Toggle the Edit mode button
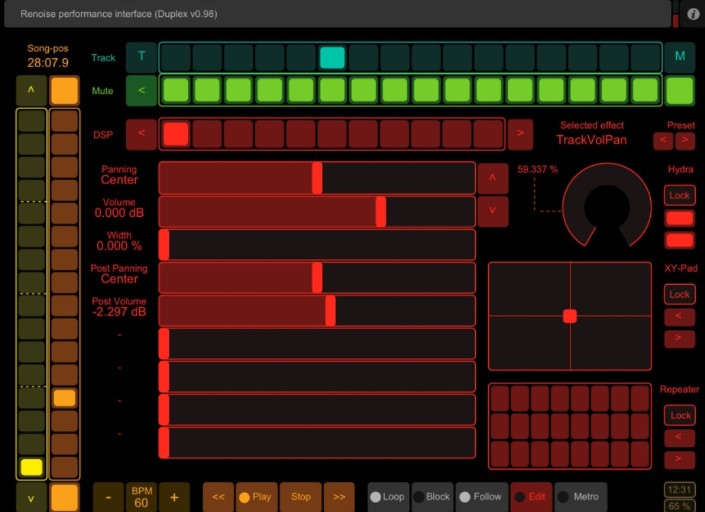 tap(531, 497)
